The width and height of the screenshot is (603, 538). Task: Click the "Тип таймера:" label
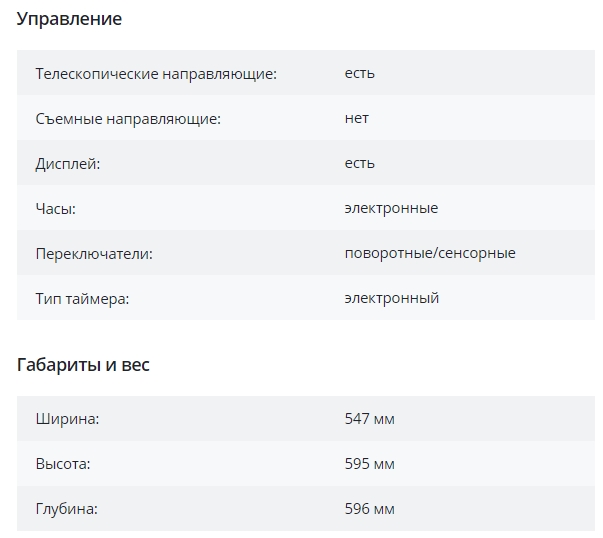pyautogui.click(x=82, y=298)
